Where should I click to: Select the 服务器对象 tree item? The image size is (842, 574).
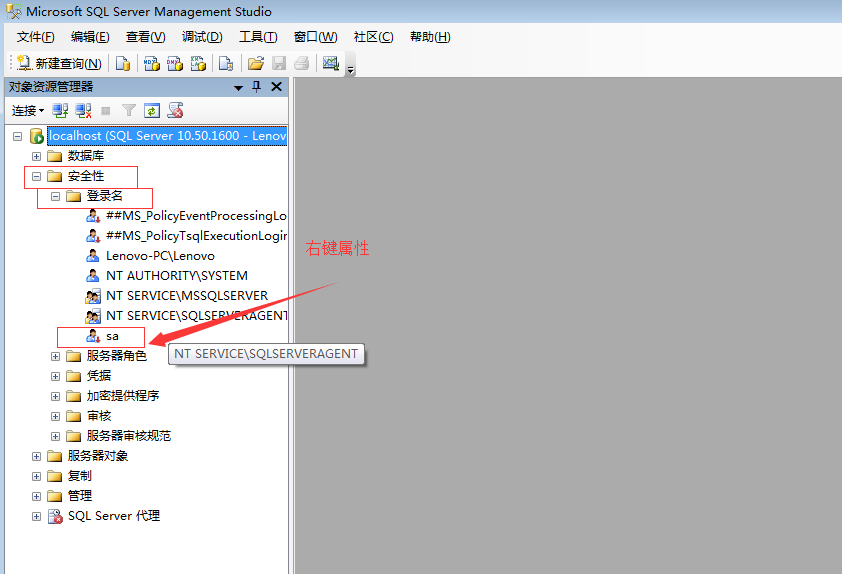98,456
